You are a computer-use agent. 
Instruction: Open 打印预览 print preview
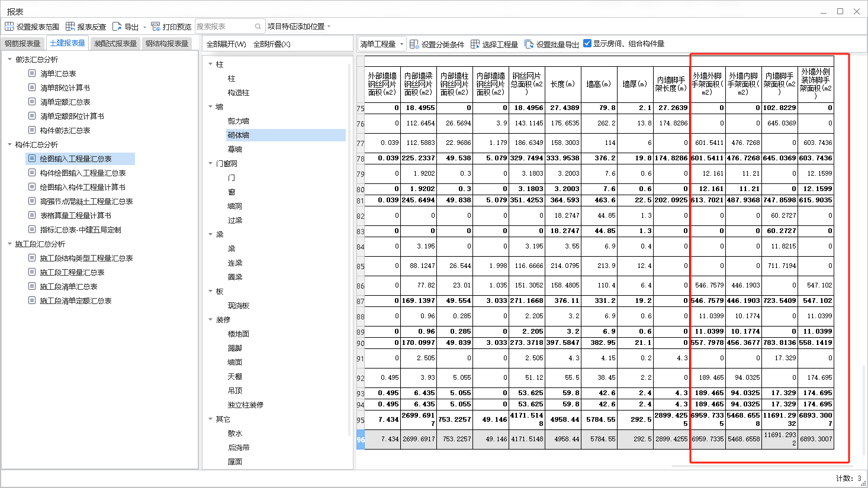tap(171, 27)
